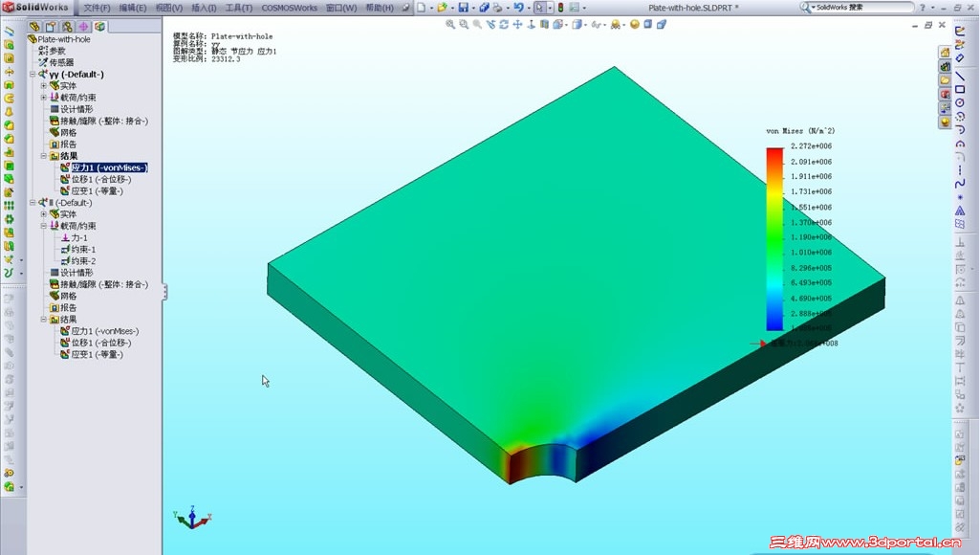The height and width of the screenshot is (555, 980).
Task: Click the New document icon
Action: [422, 8]
